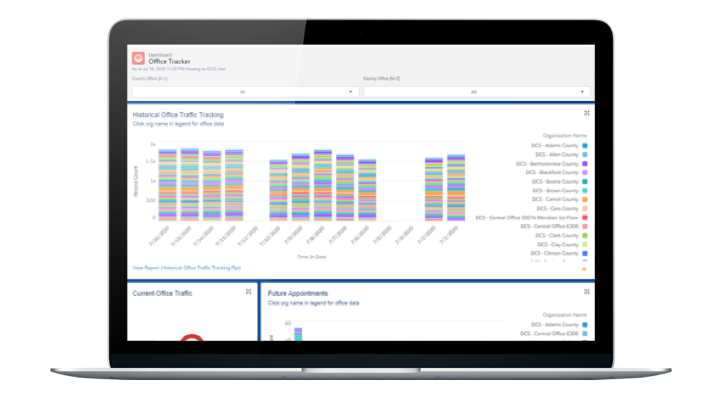
Task: Click DCS - Central Office E306 legend entry
Action: [x=549, y=226]
